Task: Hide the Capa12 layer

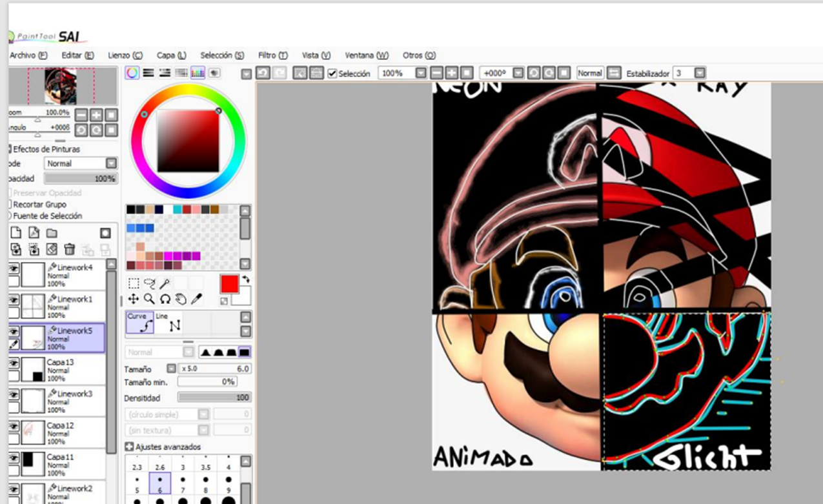Action: pos(14,426)
